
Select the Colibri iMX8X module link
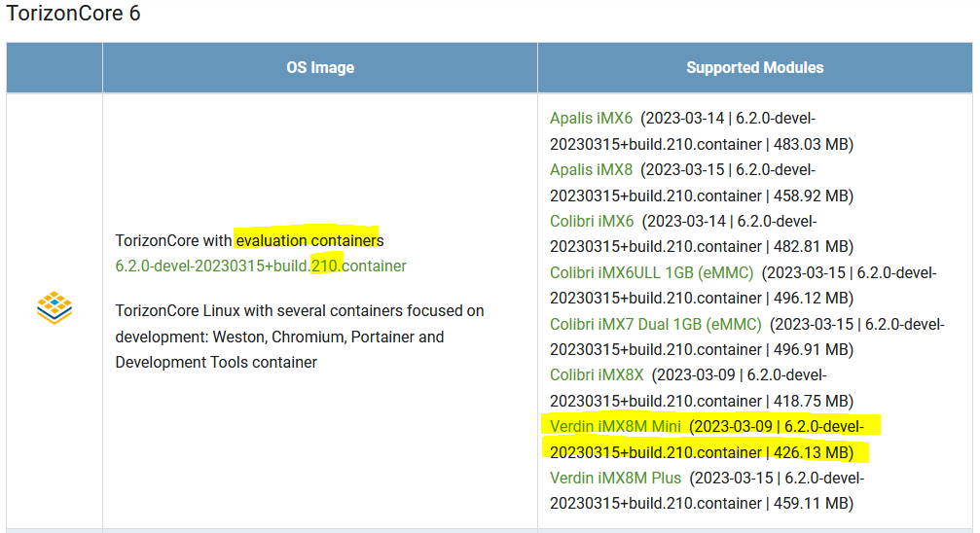(x=597, y=374)
